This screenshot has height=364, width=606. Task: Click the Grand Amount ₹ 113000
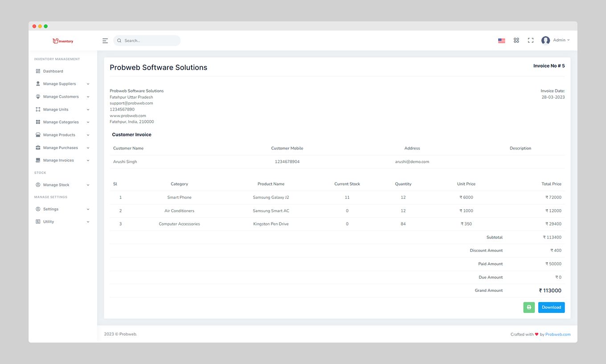pyautogui.click(x=550, y=291)
